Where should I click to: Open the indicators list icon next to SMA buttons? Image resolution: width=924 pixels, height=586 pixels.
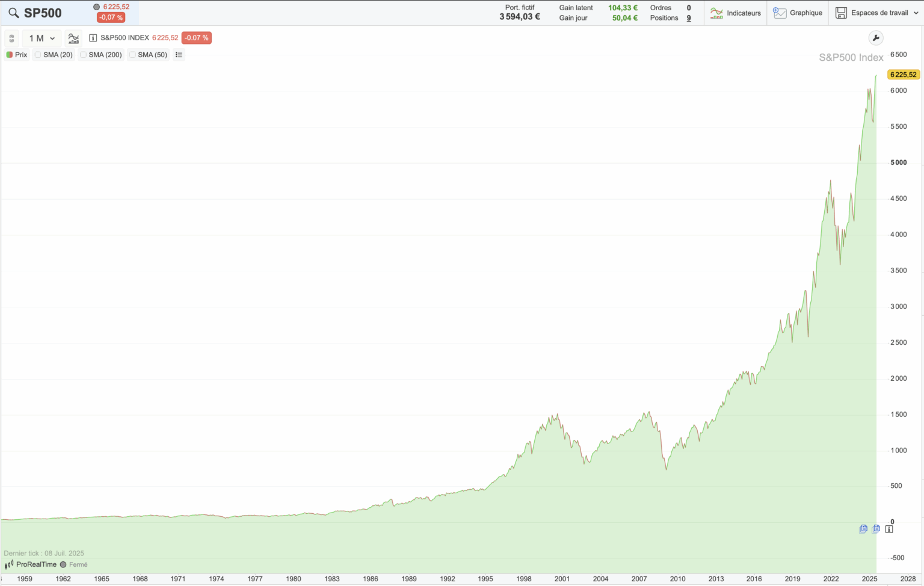179,55
